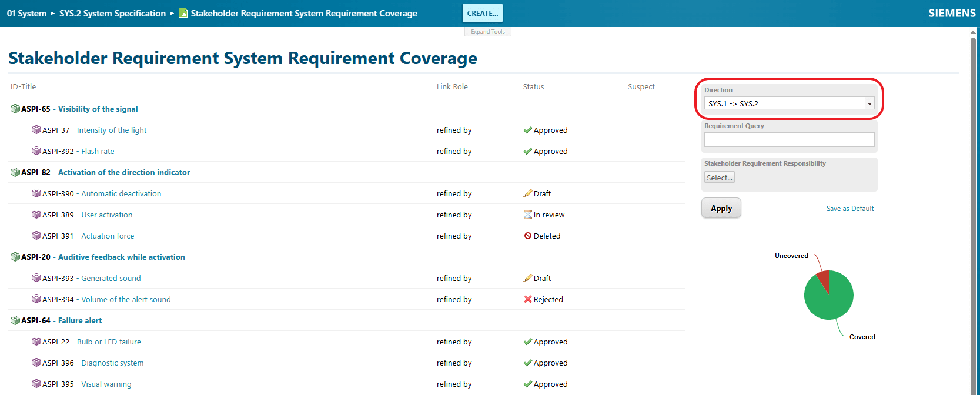
Task: Click the In review hourglass icon
Action: [528, 215]
